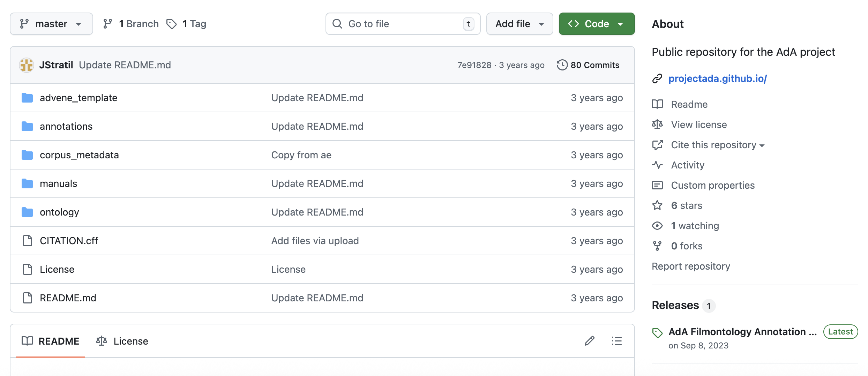The height and width of the screenshot is (376, 868).
Task: Open the README outline list icon
Action: point(616,341)
